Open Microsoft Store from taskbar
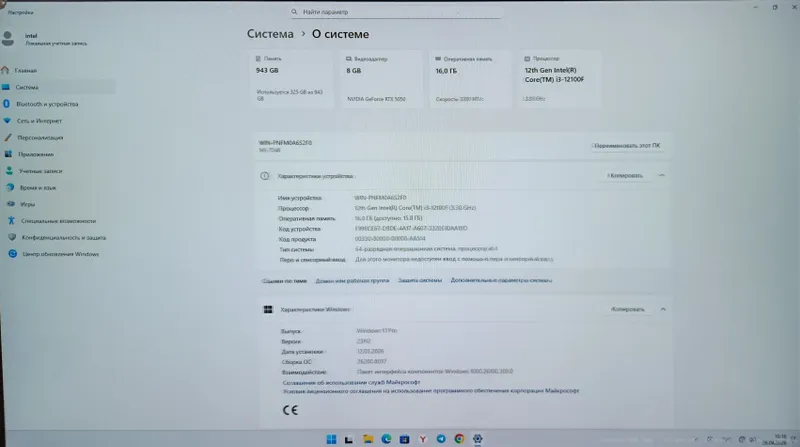 405,439
